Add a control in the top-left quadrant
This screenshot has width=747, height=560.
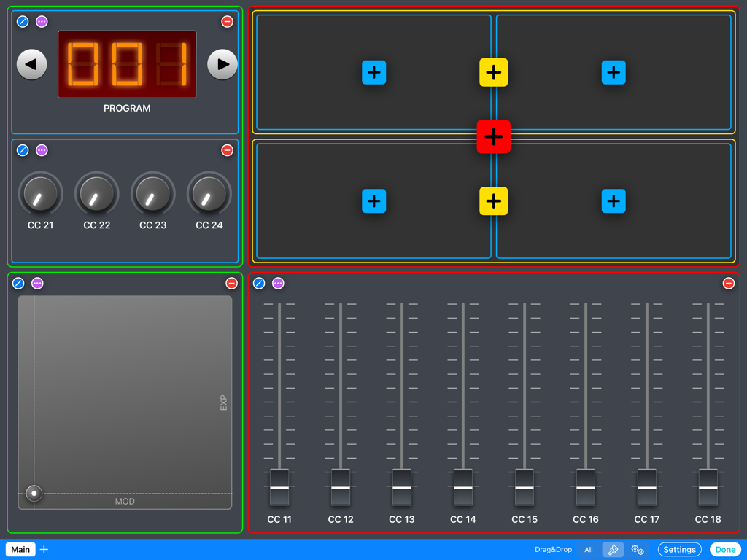(x=374, y=72)
